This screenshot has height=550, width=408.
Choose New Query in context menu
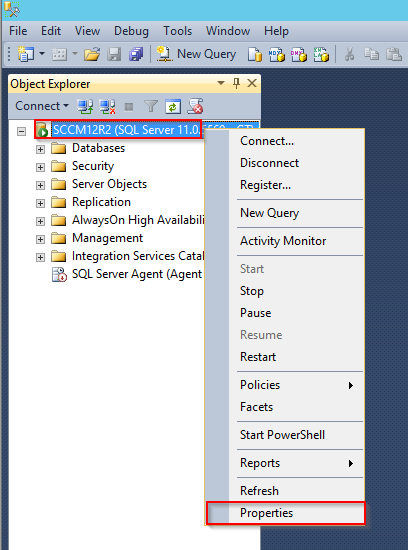(285, 213)
